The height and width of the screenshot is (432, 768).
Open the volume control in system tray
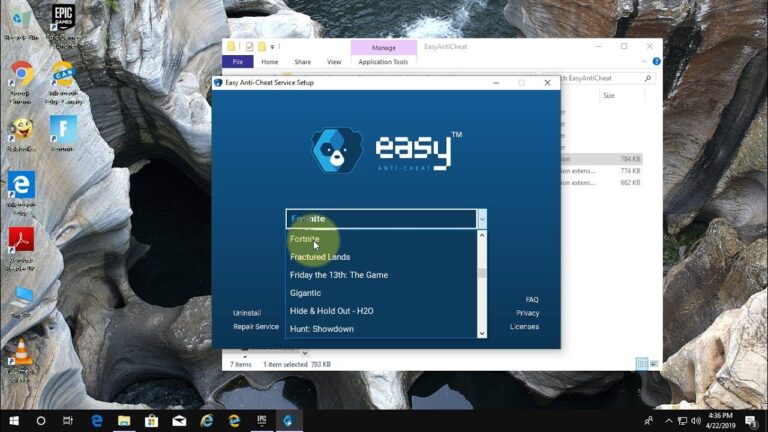pyautogui.click(x=696, y=421)
